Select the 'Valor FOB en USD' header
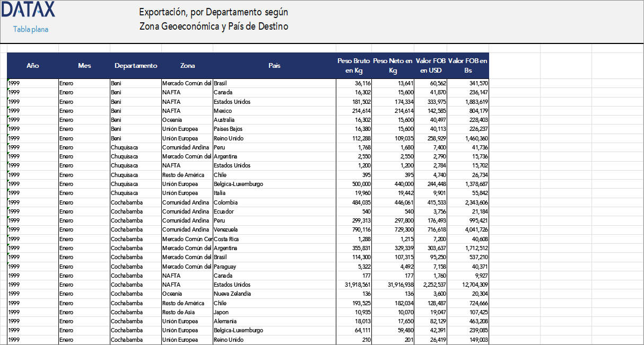Image resolution: width=644 pixels, height=345 pixels. (429, 66)
